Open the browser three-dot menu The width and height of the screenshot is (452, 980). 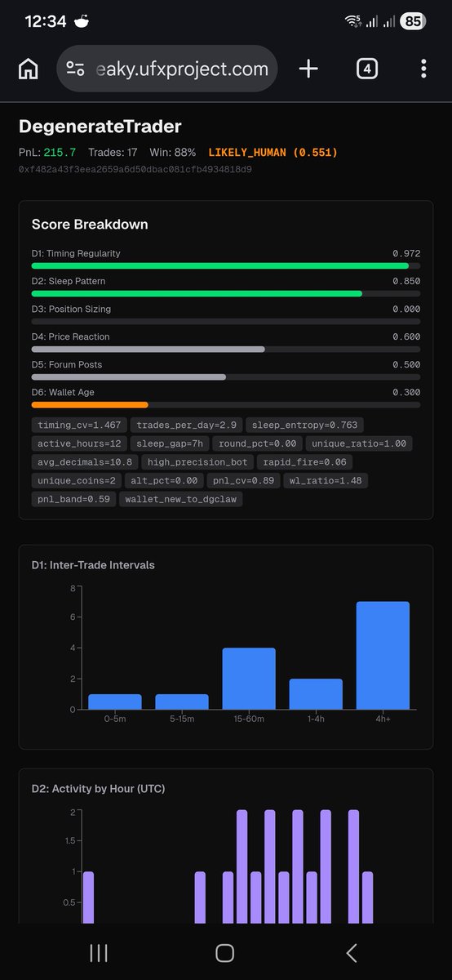point(423,69)
